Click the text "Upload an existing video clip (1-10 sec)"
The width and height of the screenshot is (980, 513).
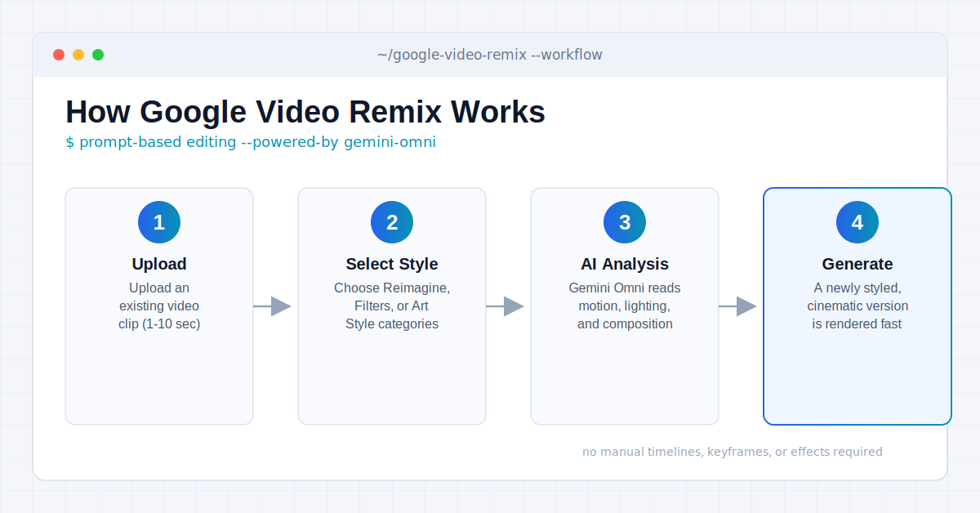(159, 306)
